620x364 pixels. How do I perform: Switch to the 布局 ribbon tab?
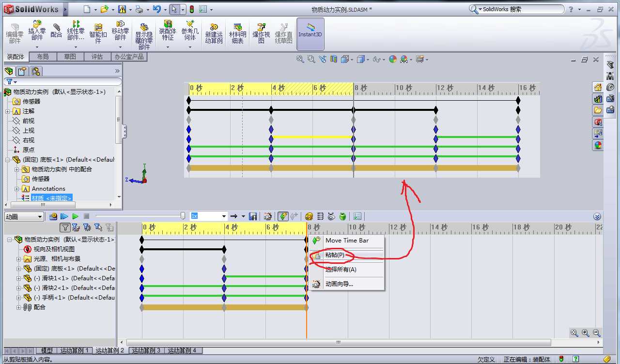click(43, 57)
